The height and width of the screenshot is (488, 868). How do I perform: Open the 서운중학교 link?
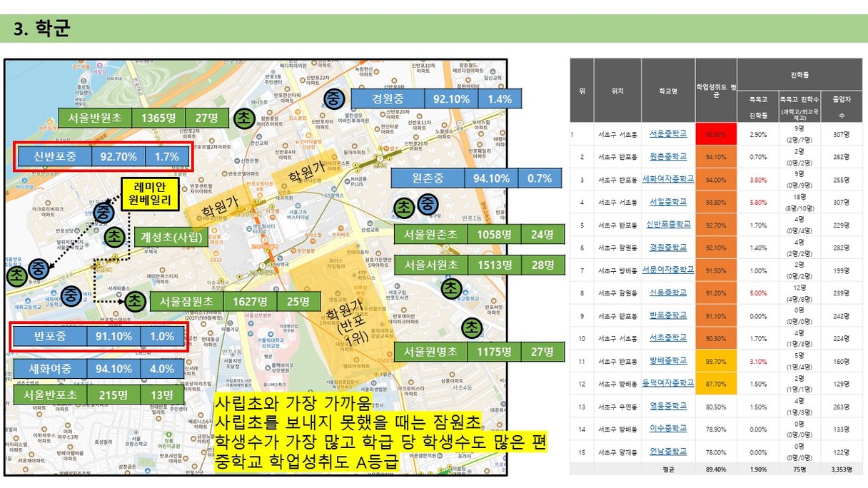(668, 133)
